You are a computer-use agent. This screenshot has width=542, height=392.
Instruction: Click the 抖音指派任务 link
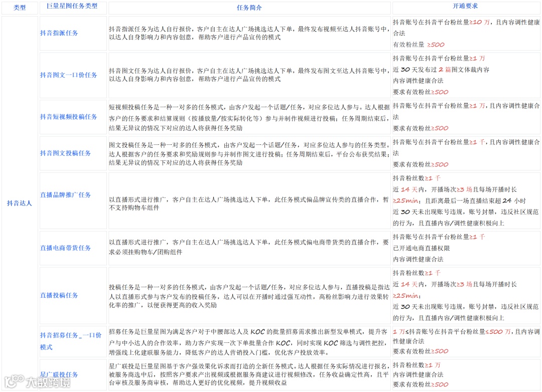pos(59,33)
